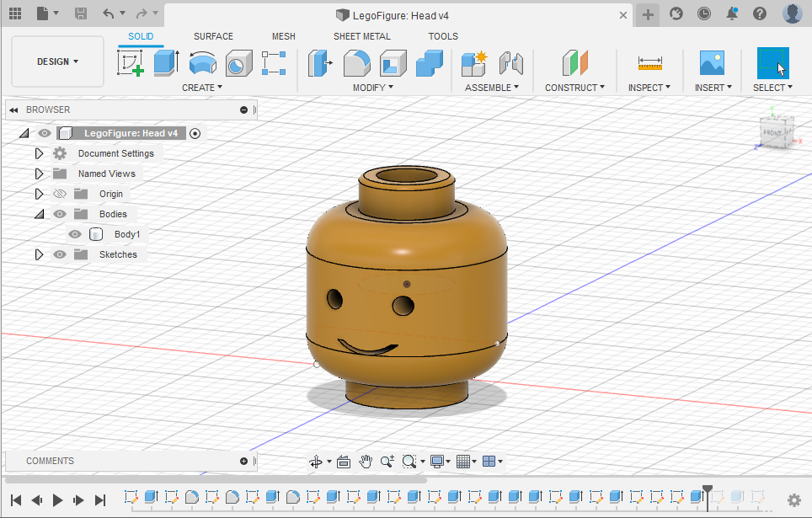Collapse the BROWSER panel arrows
The image size is (812, 518).
pos(14,109)
